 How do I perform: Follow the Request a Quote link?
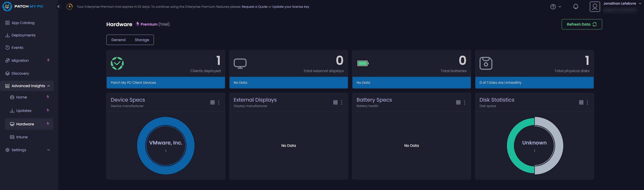[254, 7]
